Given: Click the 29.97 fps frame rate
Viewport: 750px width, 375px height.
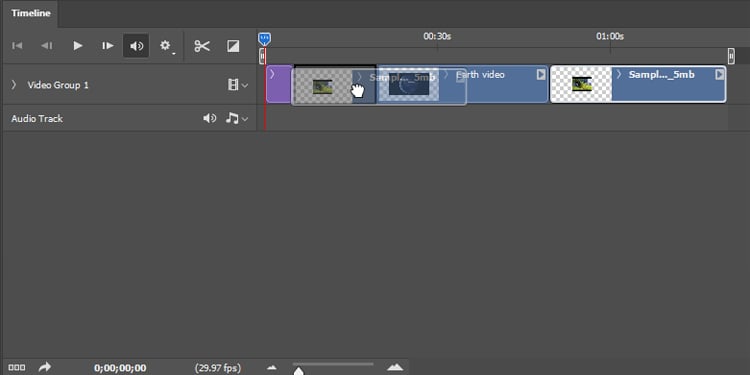Looking at the screenshot, I should [x=218, y=368].
